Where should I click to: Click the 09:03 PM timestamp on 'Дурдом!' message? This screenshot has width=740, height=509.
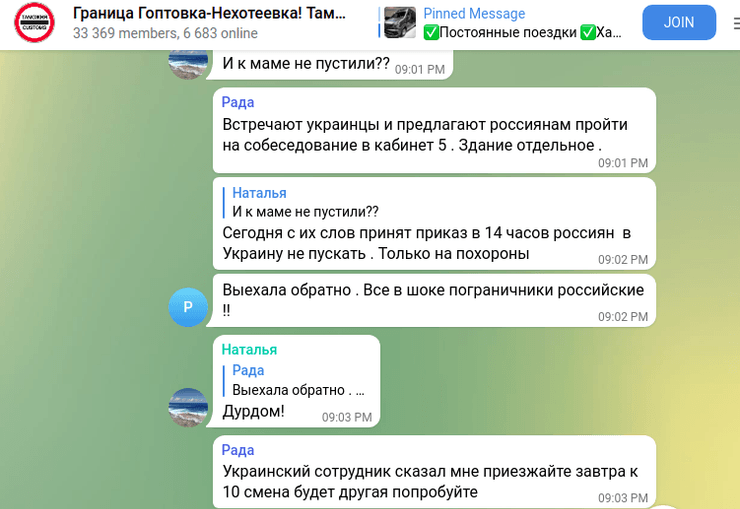tap(346, 417)
